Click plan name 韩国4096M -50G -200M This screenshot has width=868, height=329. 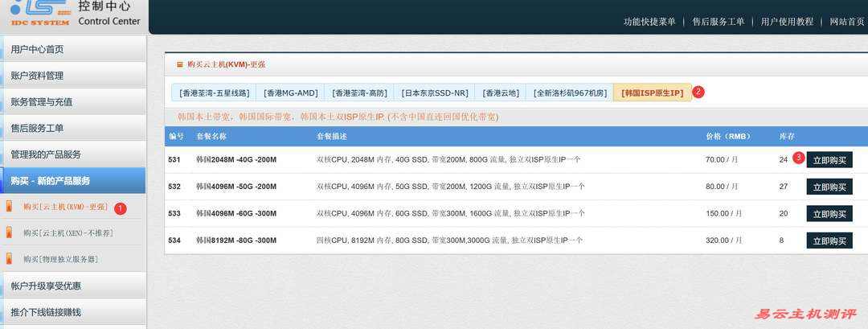coord(235,187)
